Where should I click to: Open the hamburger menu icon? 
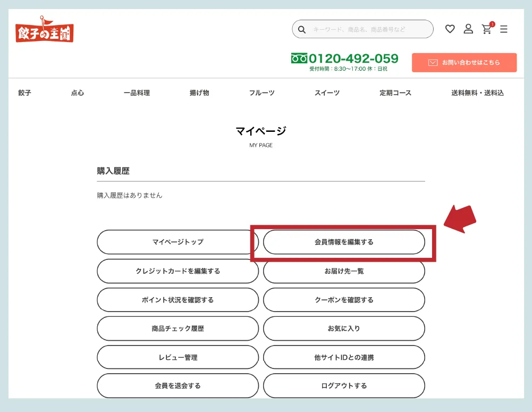click(504, 29)
